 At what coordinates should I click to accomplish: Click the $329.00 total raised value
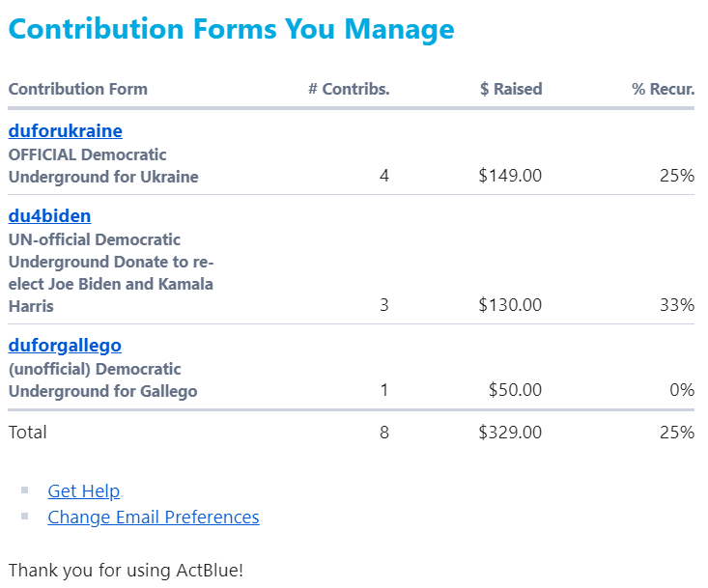pyautogui.click(x=510, y=433)
